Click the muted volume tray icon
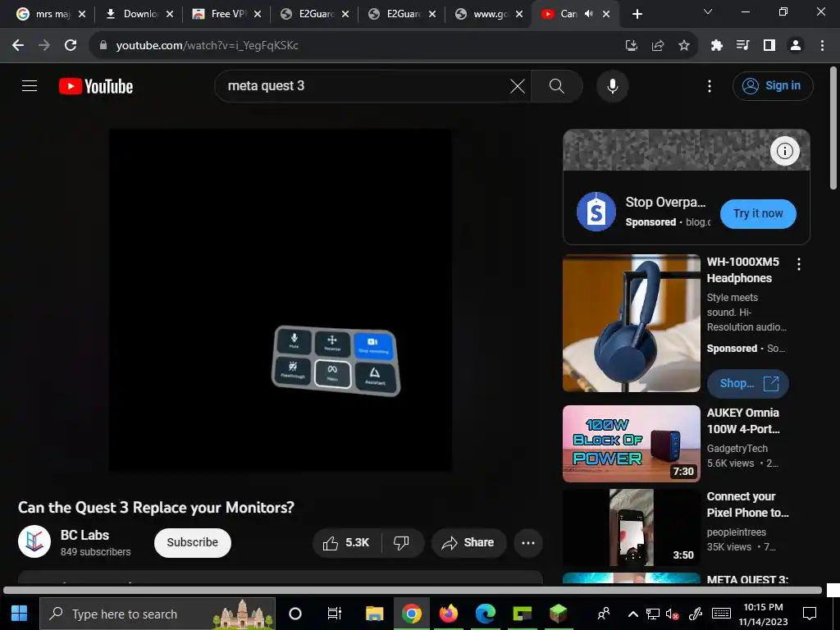The width and height of the screenshot is (840, 630). pos(673,614)
